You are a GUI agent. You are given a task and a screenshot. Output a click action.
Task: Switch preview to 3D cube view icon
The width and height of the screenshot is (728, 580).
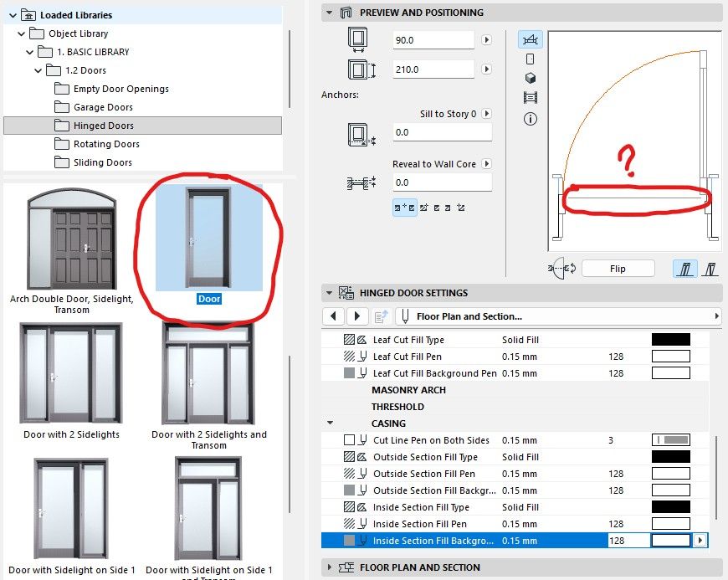pos(531,78)
